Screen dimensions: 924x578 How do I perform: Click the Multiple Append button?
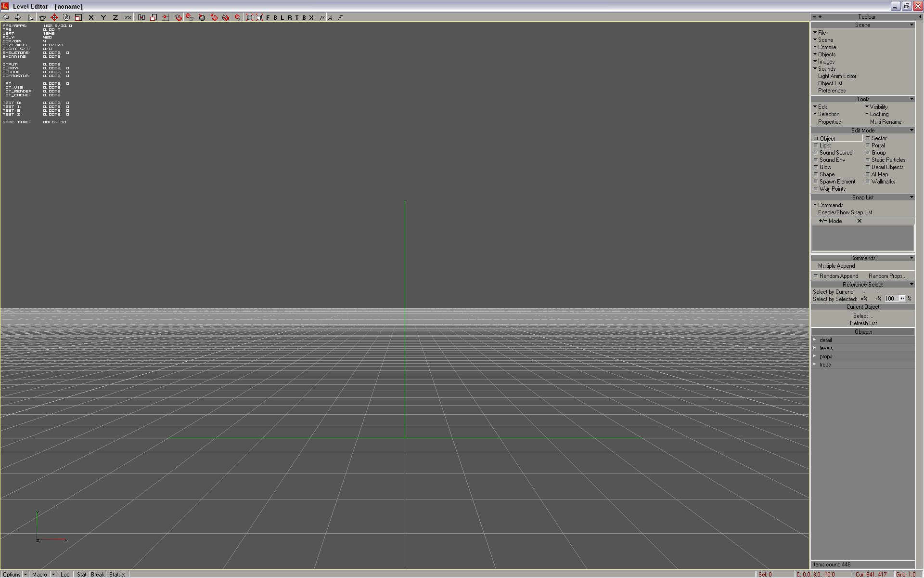836,266
